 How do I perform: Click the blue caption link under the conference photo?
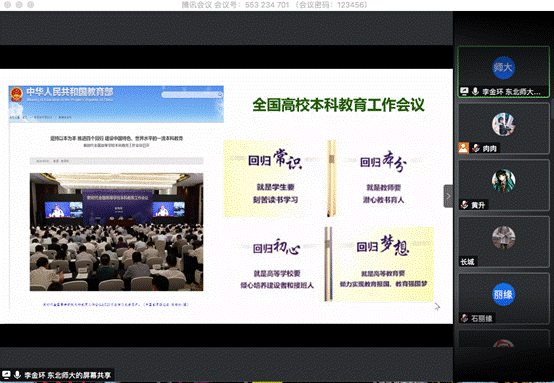click(116, 304)
